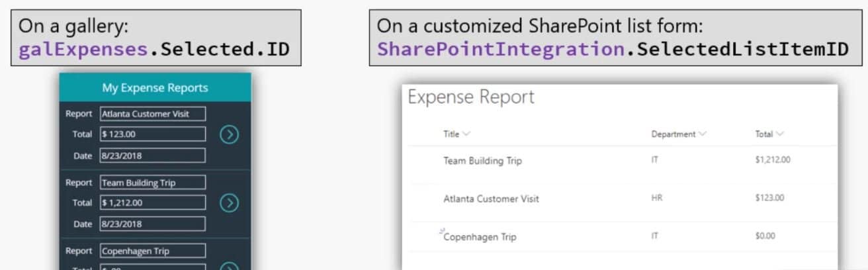Click the arrow icon beside Atlanta Customer Visit in gallery

point(229,134)
